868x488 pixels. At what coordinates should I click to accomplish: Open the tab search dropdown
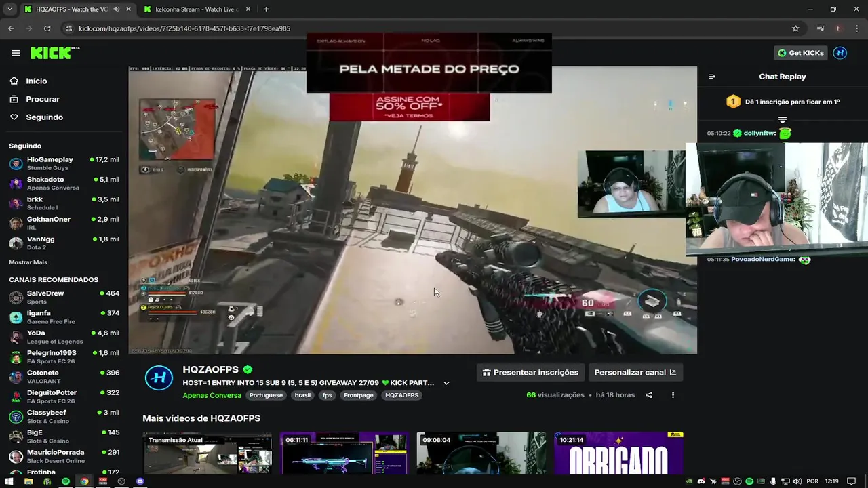[x=9, y=9]
